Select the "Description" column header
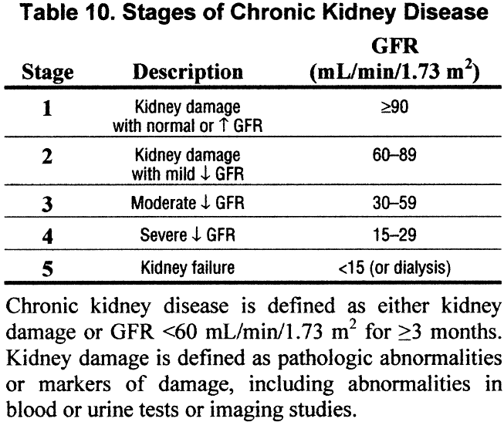The image size is (504, 422). coord(188,73)
